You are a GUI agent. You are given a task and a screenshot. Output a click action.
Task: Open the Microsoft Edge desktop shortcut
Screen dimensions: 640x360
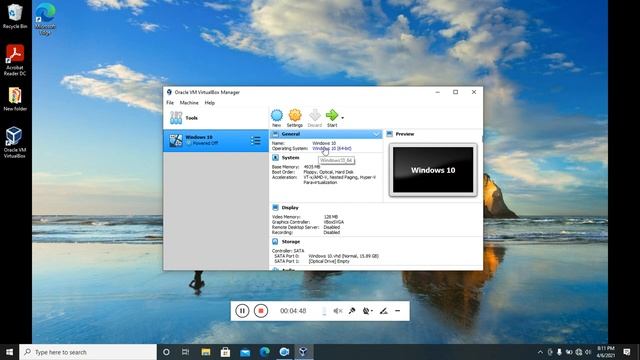pyautogui.click(x=45, y=19)
